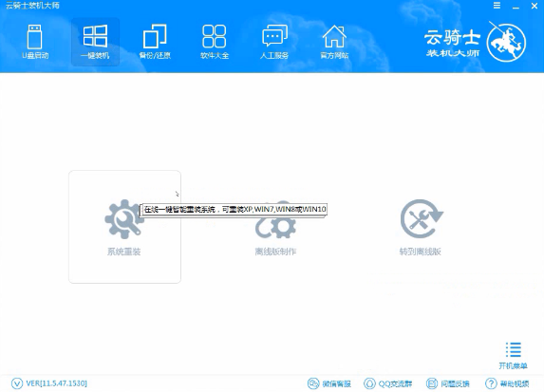Screen dimensions: 544x392
Task: Visit the 官方网站 official website
Action: (334, 42)
